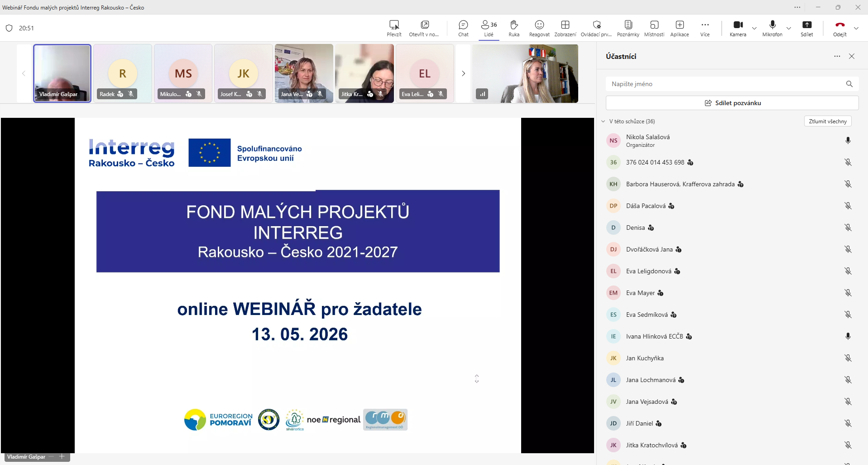Click muted mic icon for Barbora Hauserová
This screenshot has width=868, height=465.
coord(848,184)
